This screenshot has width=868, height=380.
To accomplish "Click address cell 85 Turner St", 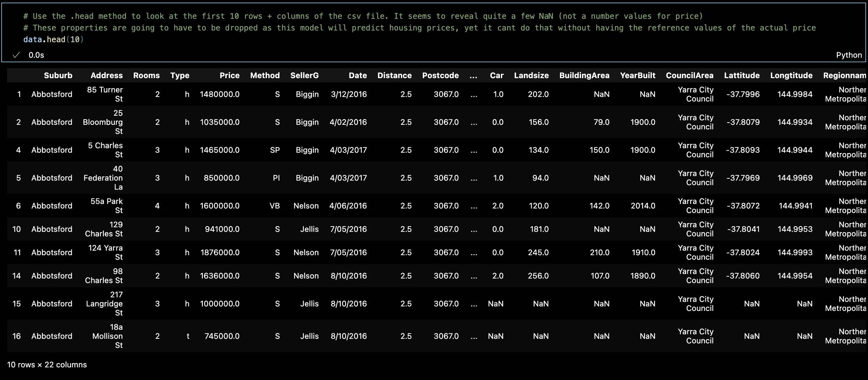I will [x=105, y=94].
